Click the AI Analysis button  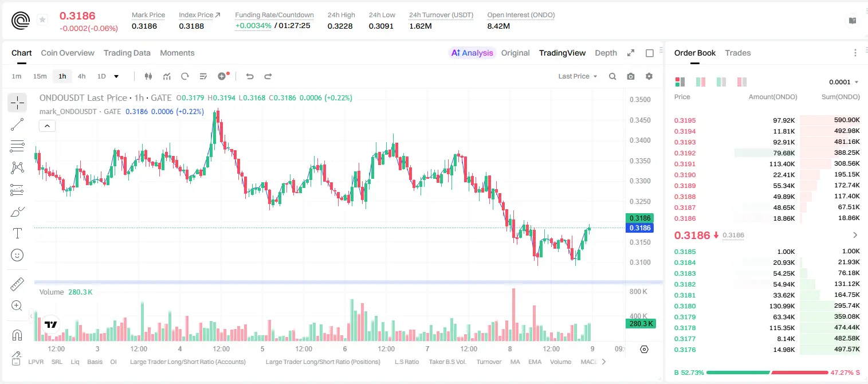tap(472, 53)
